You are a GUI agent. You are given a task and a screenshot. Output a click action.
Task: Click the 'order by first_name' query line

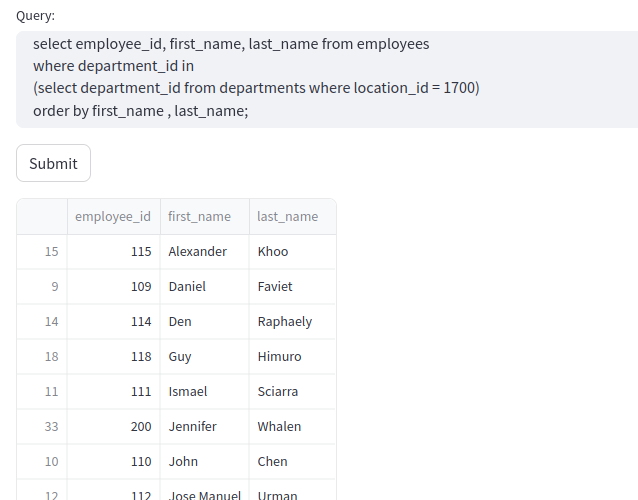click(x=140, y=111)
